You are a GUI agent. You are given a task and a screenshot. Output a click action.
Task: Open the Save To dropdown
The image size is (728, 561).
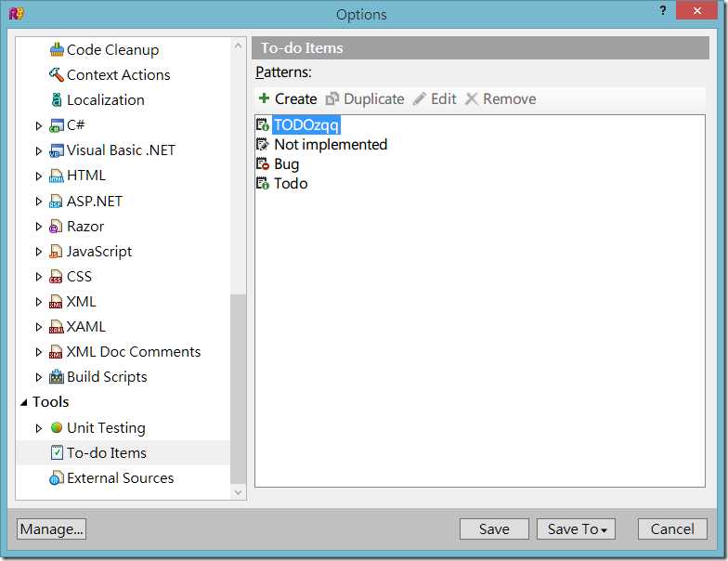coord(576,529)
